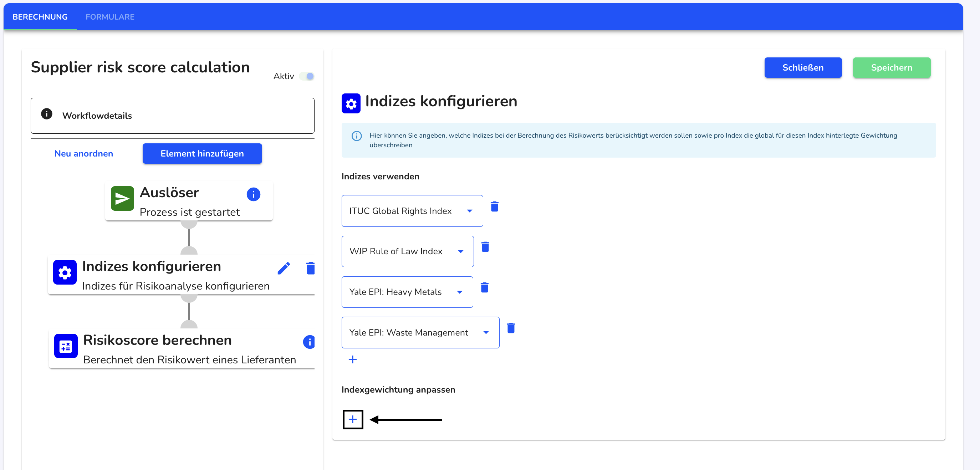Click Neu anordnen link

point(84,154)
